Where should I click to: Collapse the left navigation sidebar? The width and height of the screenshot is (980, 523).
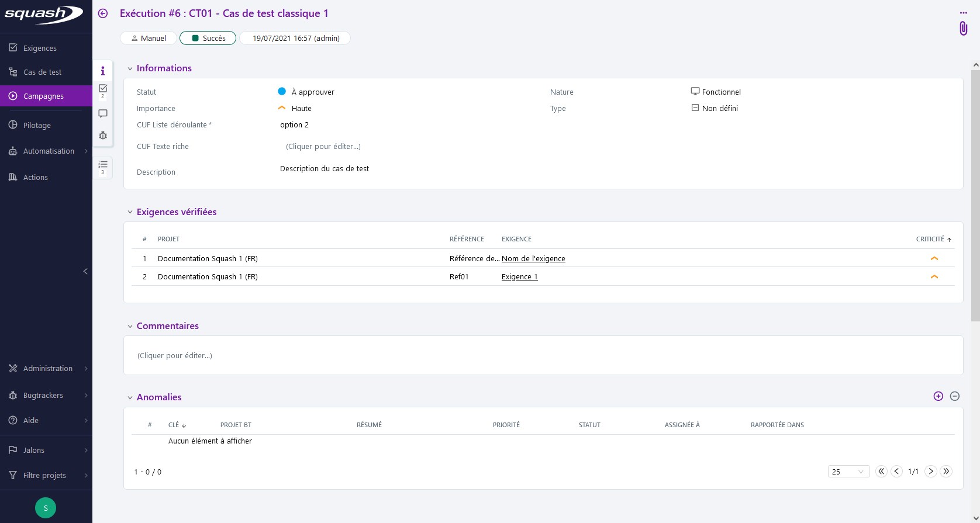pyautogui.click(x=85, y=271)
